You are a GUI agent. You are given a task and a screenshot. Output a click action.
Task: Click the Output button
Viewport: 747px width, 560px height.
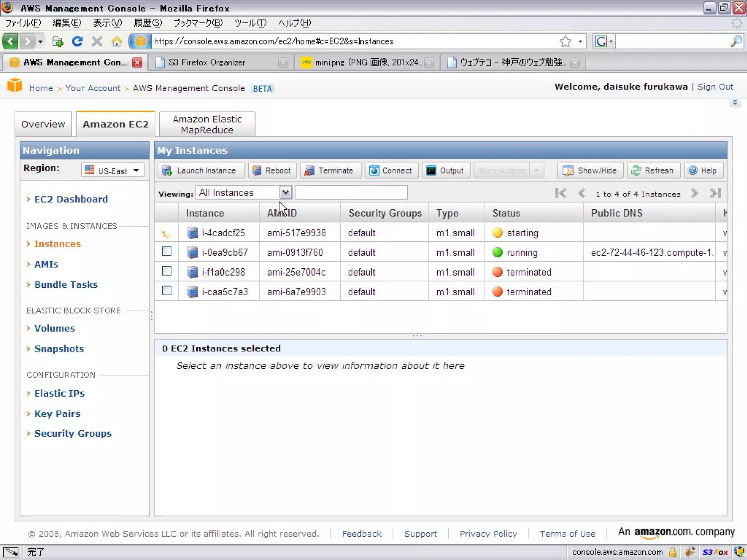446,170
